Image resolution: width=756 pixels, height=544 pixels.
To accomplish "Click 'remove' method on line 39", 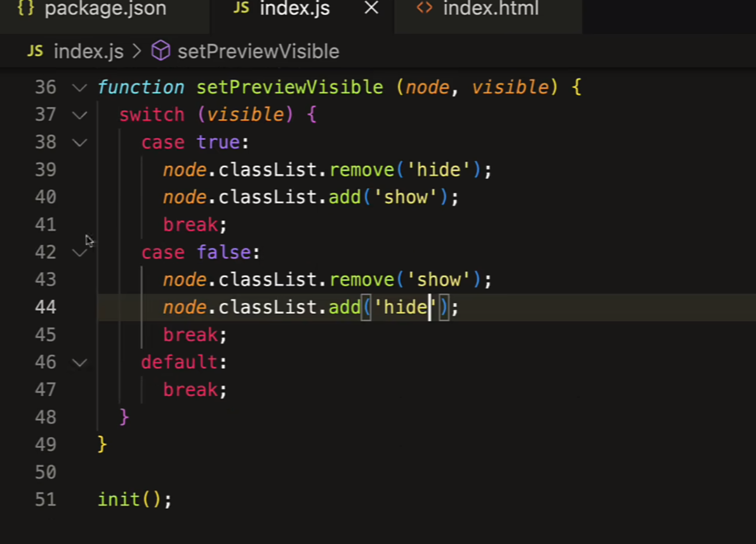I will pyautogui.click(x=362, y=170).
